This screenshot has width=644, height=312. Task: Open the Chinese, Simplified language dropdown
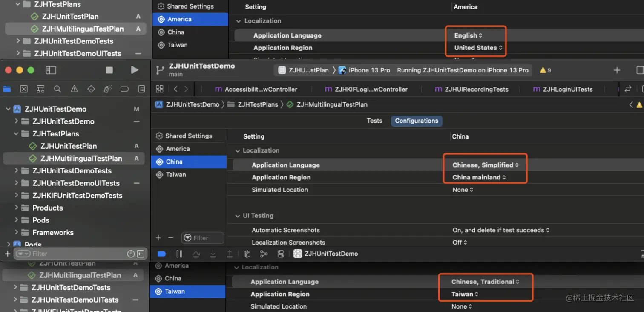coord(486,165)
